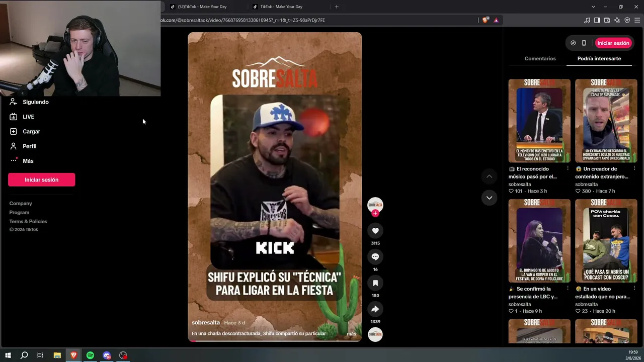This screenshot has height=362, width=644.
Task: Expand Terms & Policies footer section
Action: tap(28, 222)
